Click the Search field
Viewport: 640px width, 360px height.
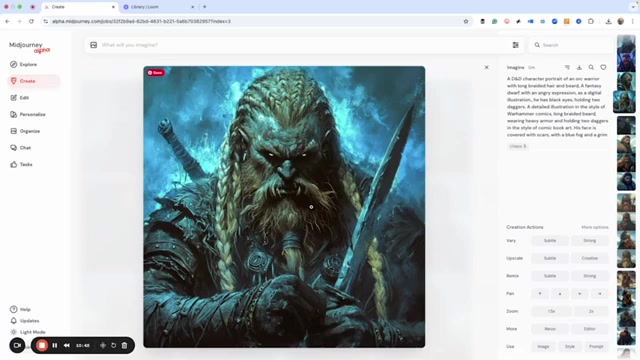tap(570, 45)
